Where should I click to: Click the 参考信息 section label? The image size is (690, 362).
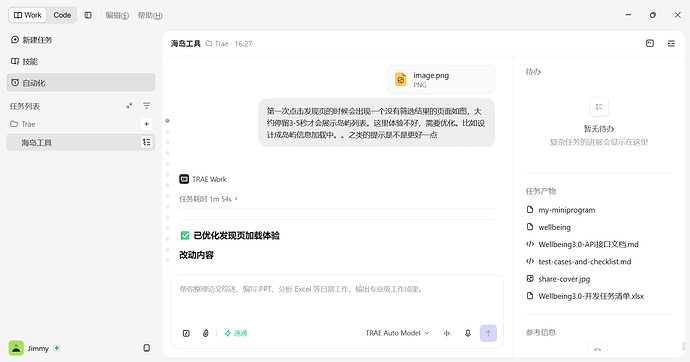pyautogui.click(x=541, y=332)
